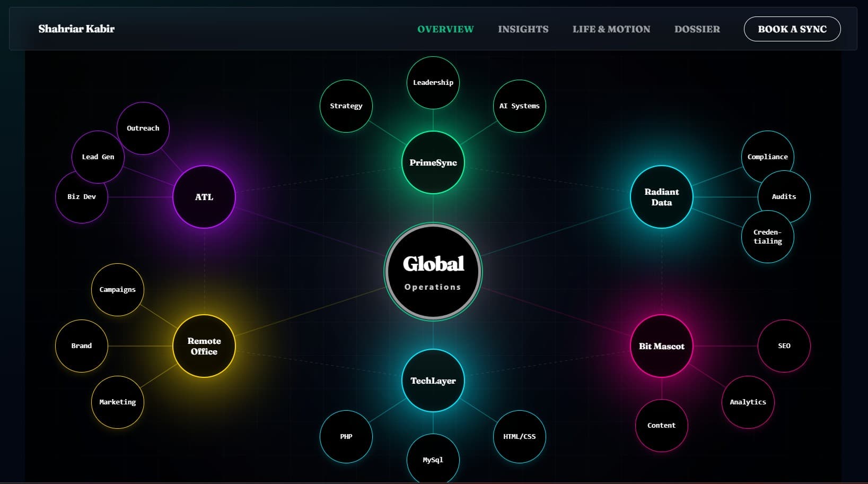Click the Radiant Data hub
This screenshot has height=484, width=868.
click(661, 196)
